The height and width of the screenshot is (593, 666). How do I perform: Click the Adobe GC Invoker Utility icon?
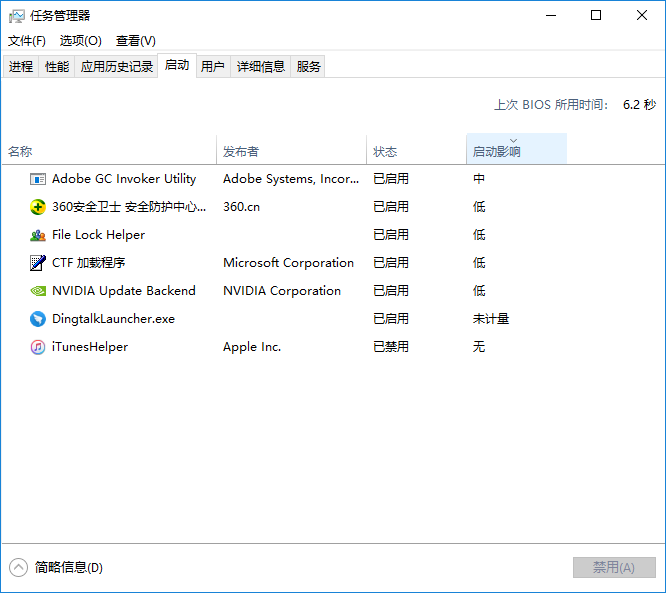click(x=38, y=179)
